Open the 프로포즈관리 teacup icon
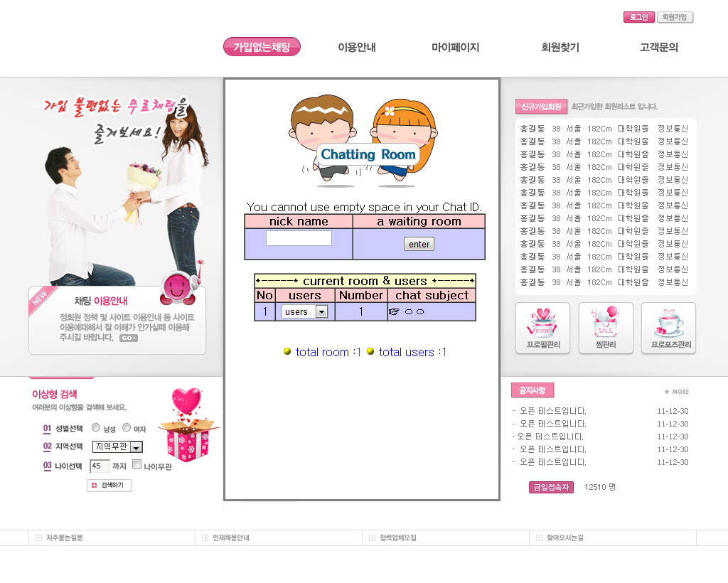This screenshot has height=583, width=728. [x=668, y=328]
